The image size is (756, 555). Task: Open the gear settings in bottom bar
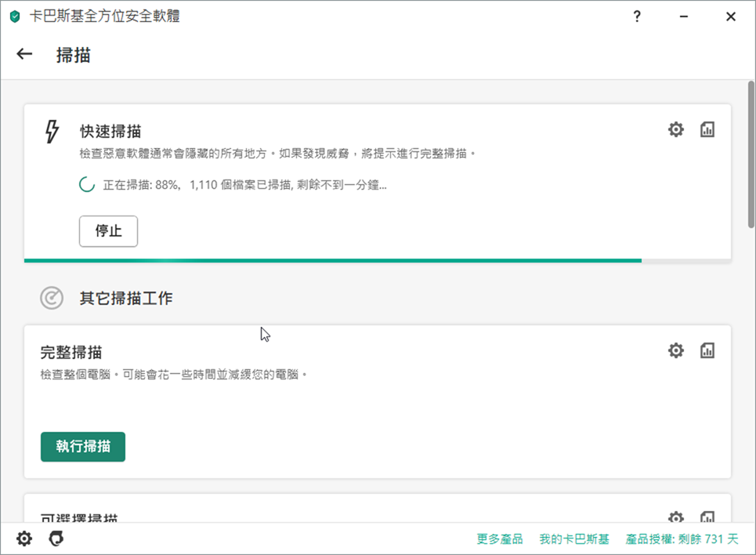[24, 539]
